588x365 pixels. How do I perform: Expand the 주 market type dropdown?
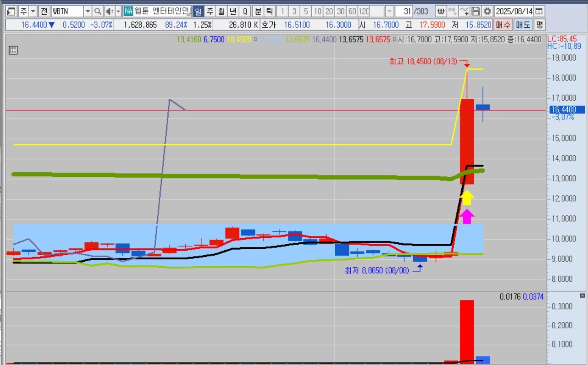point(33,11)
